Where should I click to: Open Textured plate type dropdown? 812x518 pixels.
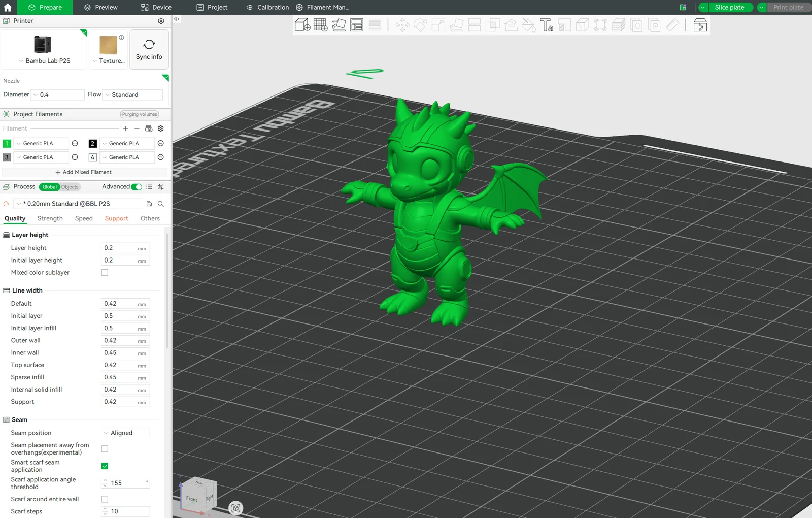click(109, 61)
